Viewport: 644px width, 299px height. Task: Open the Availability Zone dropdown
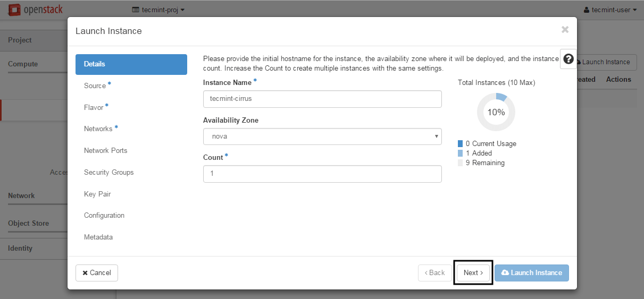click(322, 136)
